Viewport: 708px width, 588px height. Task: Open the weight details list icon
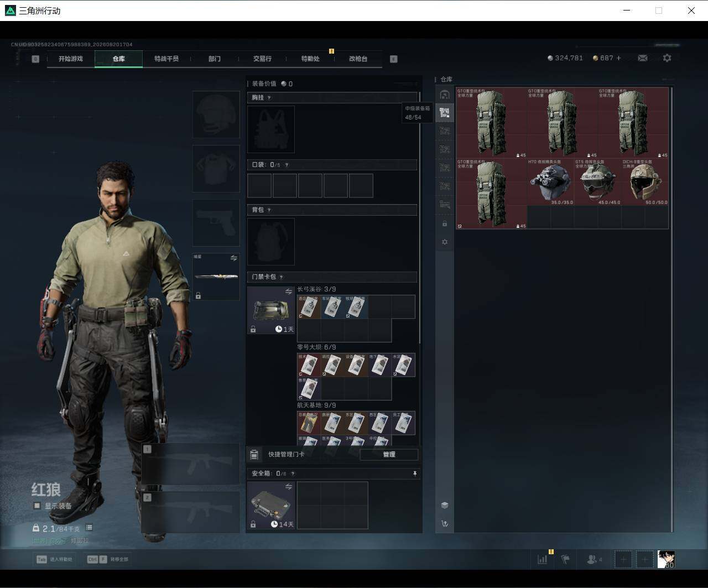(89, 528)
